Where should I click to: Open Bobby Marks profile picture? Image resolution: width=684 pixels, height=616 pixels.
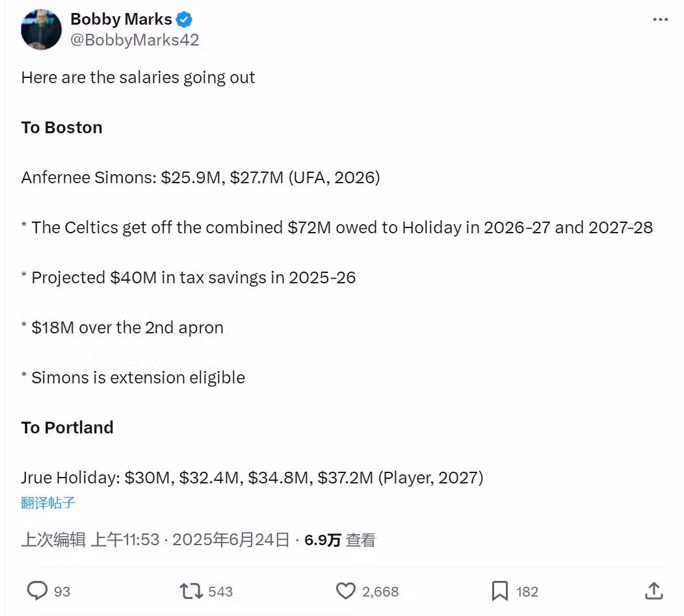pyautogui.click(x=41, y=29)
